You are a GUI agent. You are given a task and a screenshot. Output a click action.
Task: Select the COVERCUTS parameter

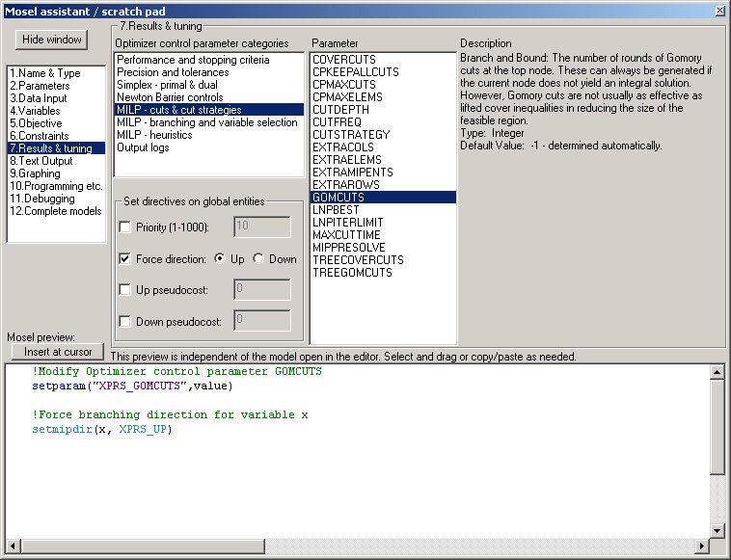[344, 60]
